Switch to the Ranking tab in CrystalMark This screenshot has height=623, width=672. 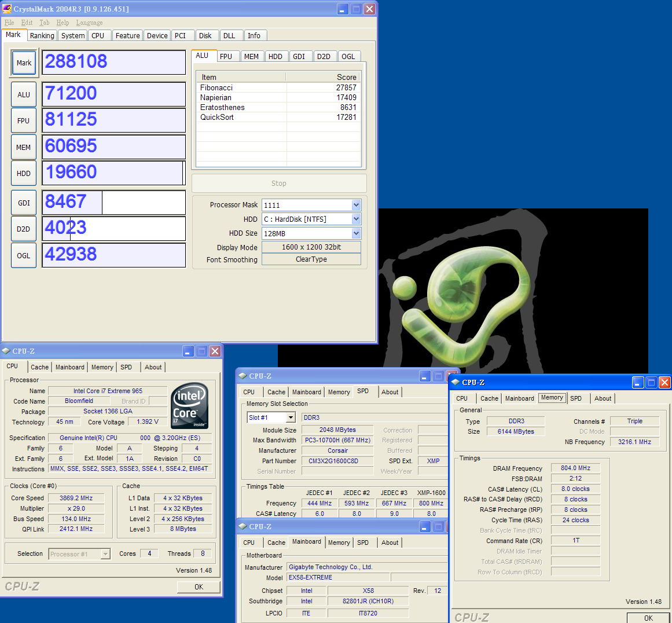point(42,36)
